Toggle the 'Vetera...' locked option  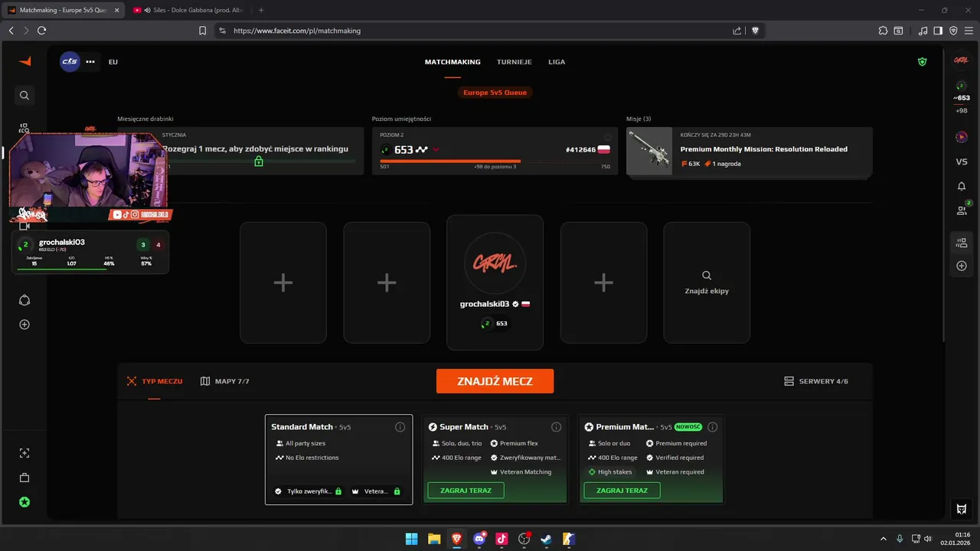[376, 491]
